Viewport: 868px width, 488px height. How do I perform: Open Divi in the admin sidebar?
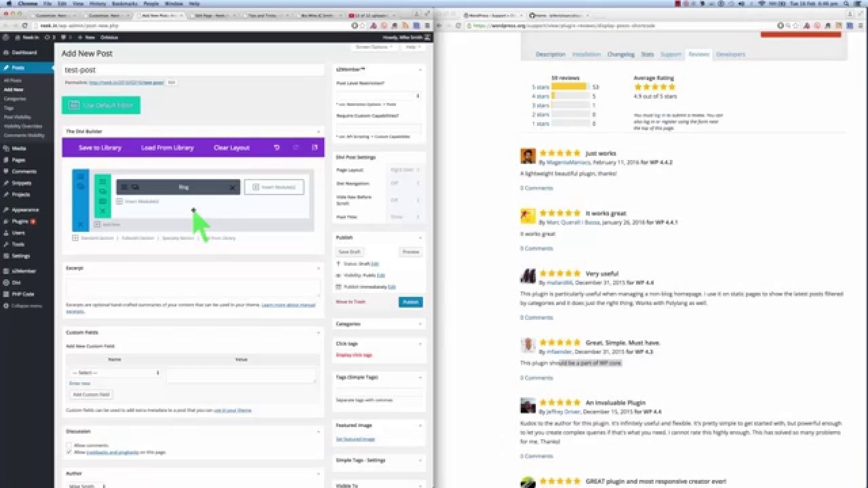[x=16, y=282]
